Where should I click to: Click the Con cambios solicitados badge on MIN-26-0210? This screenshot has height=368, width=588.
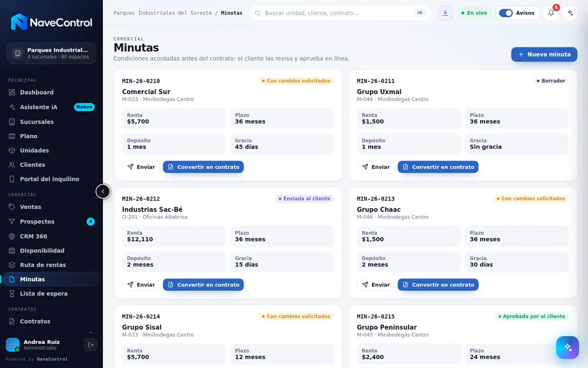tap(296, 81)
